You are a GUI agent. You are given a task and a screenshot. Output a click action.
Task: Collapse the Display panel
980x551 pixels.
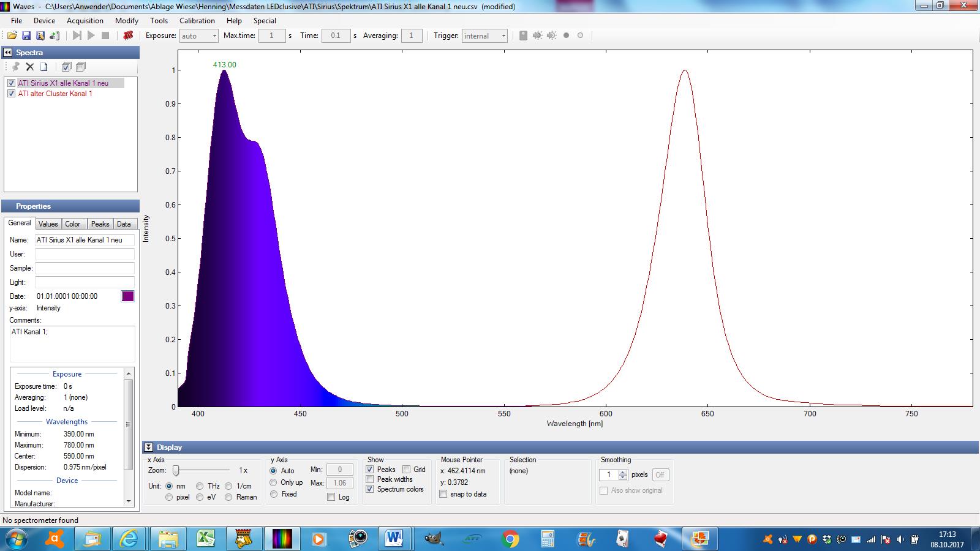[x=149, y=448]
